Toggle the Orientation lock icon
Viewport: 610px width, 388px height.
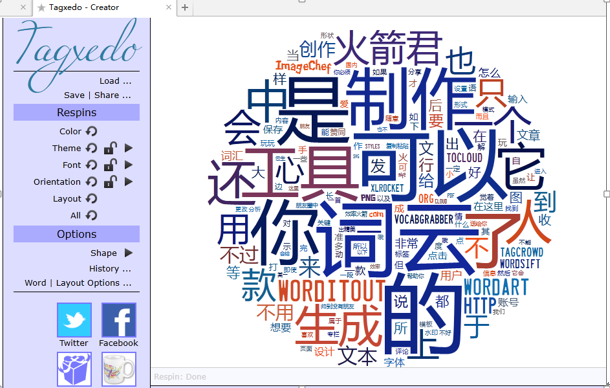pyautogui.click(x=110, y=182)
